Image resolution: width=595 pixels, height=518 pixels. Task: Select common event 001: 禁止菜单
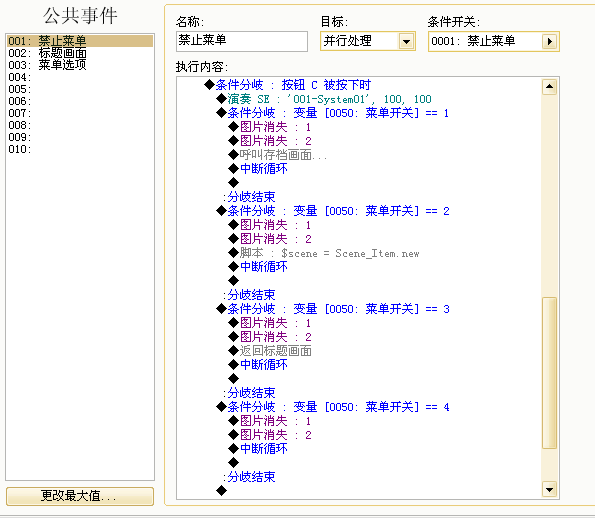point(80,41)
